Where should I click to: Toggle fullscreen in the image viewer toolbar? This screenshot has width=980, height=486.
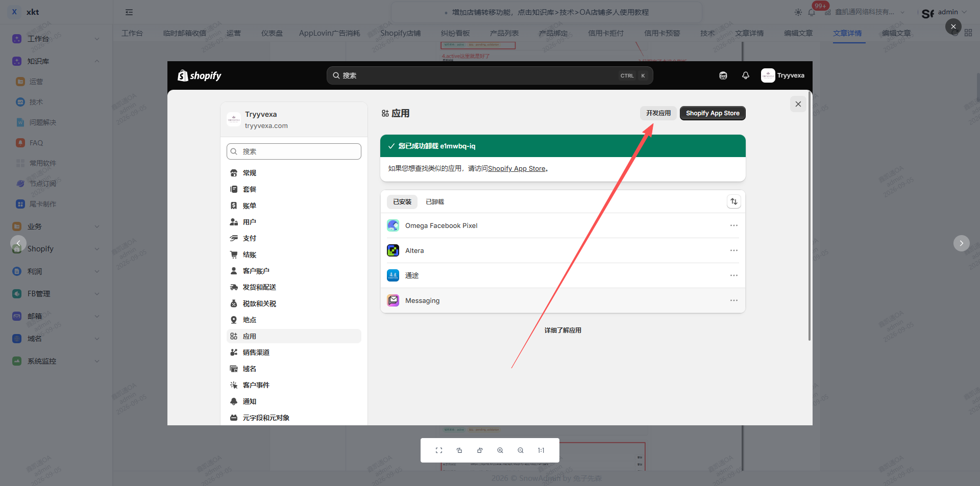439,450
